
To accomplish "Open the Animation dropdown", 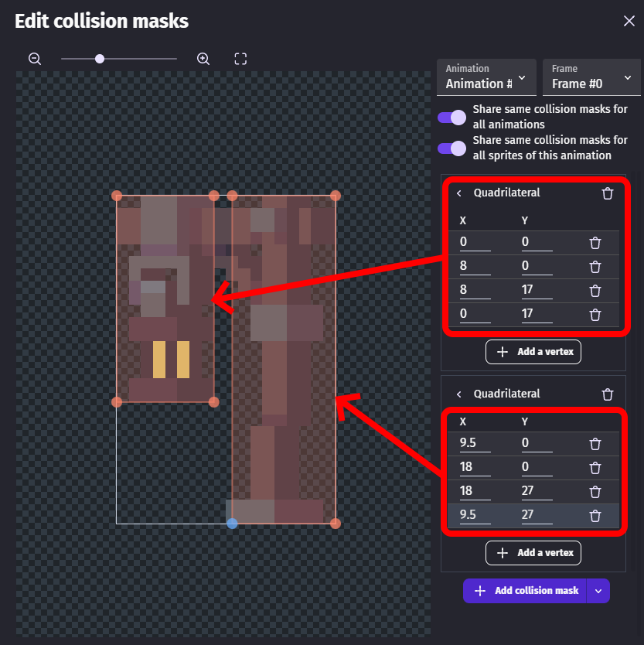I will (486, 78).
